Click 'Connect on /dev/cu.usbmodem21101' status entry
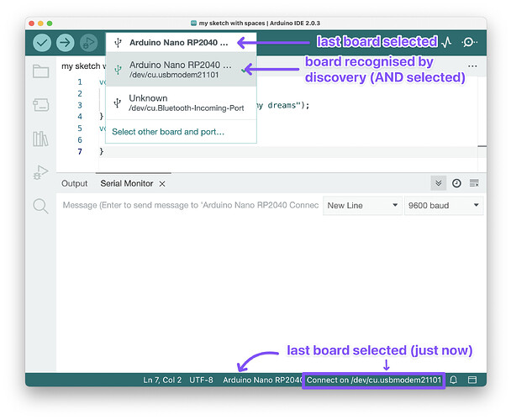511x420 pixels. tap(373, 380)
